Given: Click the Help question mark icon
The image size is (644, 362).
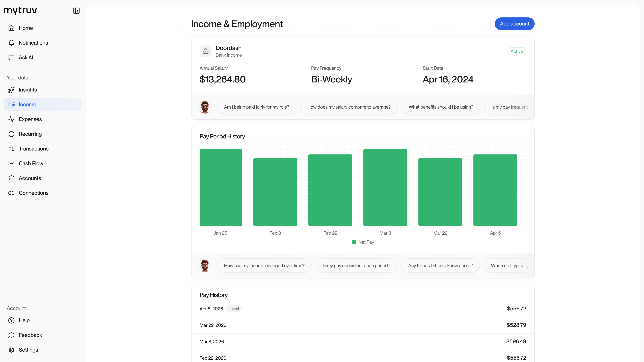Looking at the screenshot, I should 11,320.
